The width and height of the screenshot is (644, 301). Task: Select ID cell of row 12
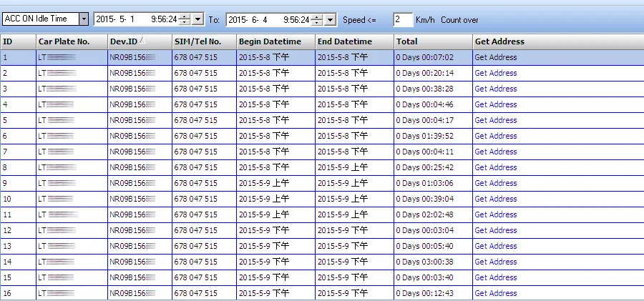pyautogui.click(x=18, y=230)
